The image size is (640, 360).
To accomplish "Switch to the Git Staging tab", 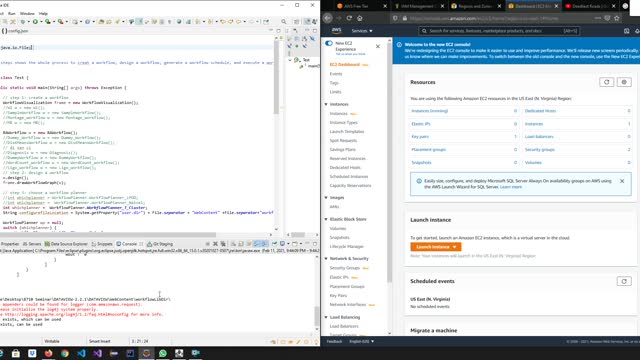I will [160, 244].
